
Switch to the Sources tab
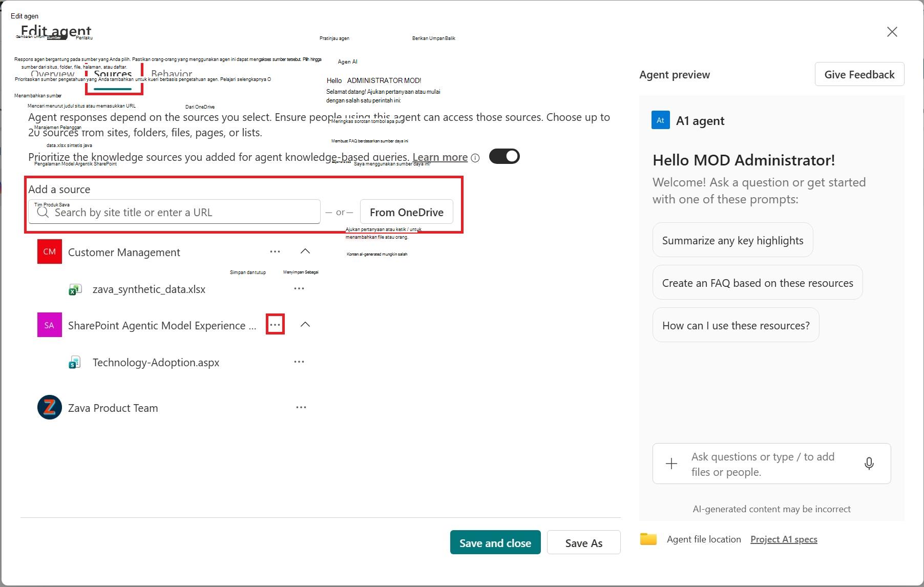[x=113, y=75]
